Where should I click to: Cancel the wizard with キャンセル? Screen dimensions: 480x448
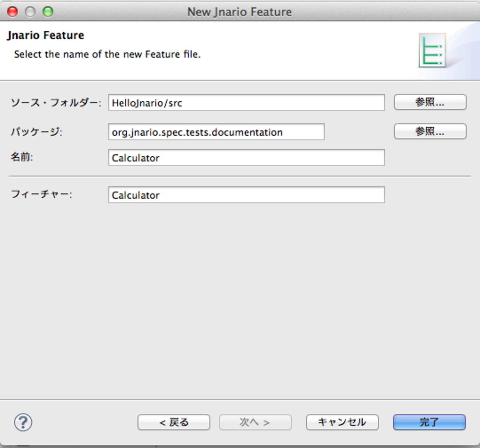pos(342,422)
